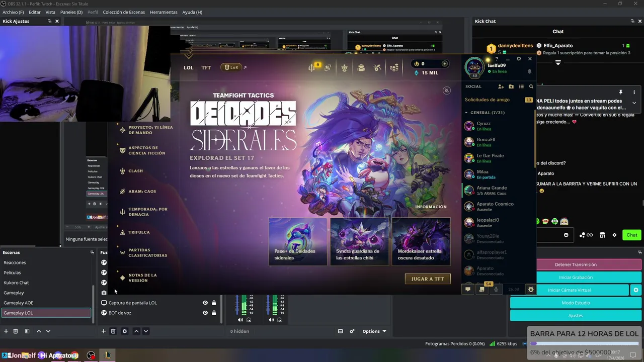Delete the selected scene

coord(16,331)
